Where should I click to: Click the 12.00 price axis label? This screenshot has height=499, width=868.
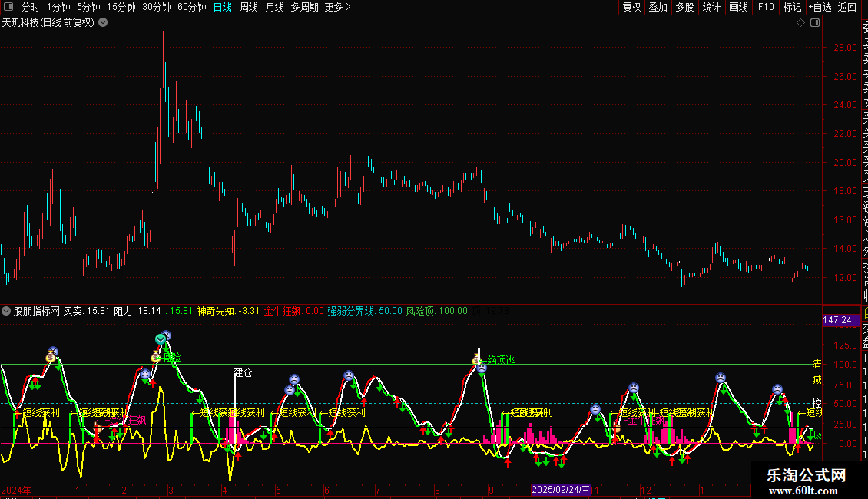845,278
